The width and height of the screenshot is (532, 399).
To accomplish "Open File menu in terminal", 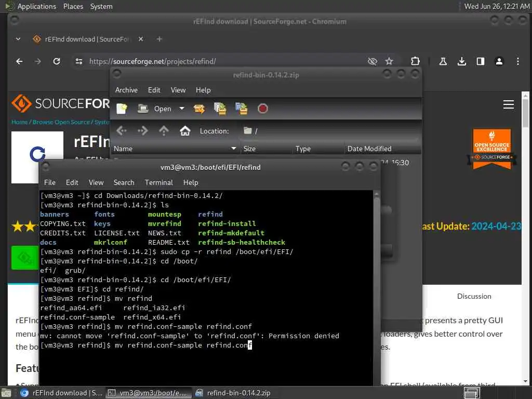I will 49,182.
